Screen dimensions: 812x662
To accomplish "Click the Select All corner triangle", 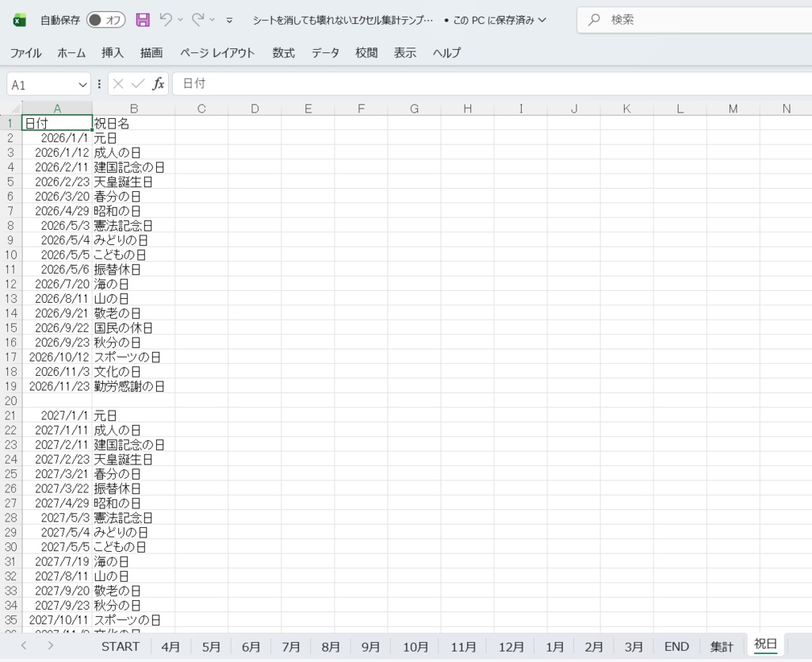I will tap(14, 108).
